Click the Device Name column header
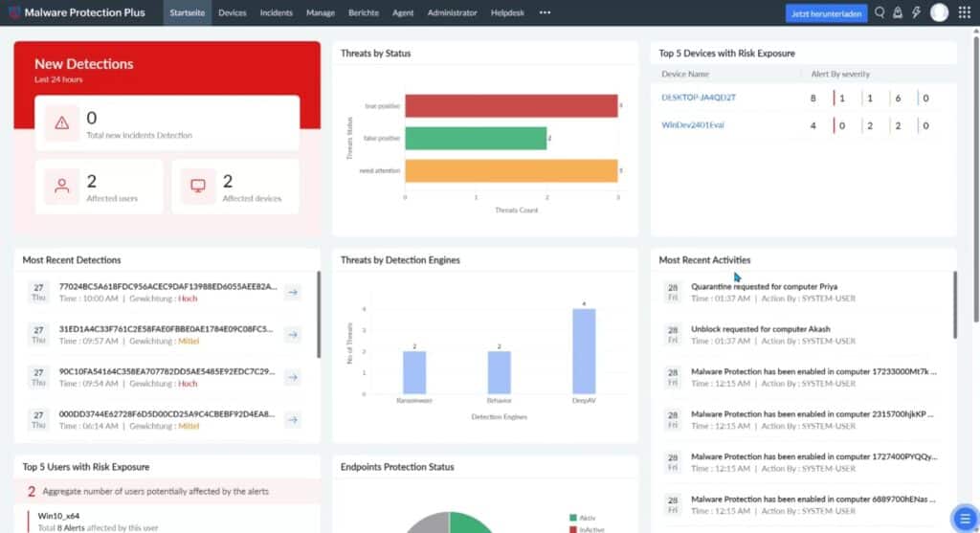The height and width of the screenshot is (533, 980). [x=685, y=74]
